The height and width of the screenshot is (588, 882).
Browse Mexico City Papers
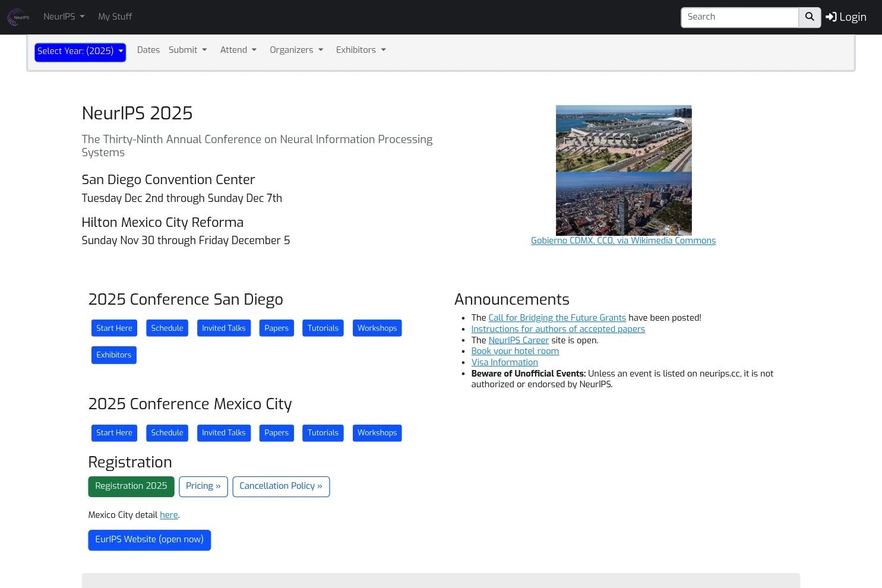(x=276, y=433)
